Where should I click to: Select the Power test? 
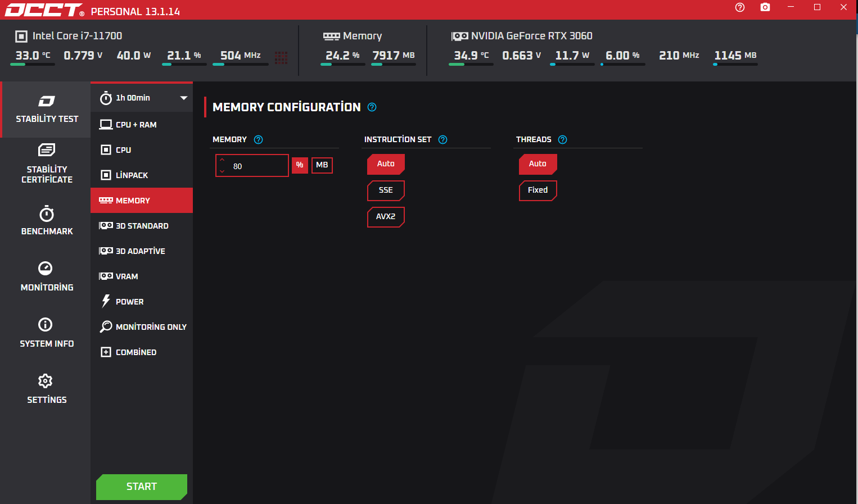tap(142, 302)
